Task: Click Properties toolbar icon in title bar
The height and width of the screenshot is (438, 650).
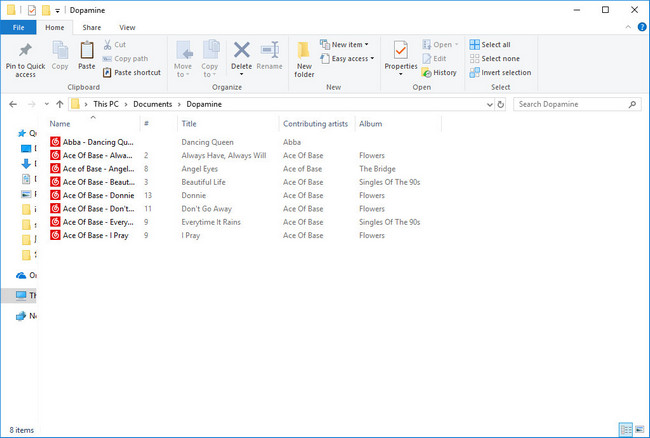Action: point(32,10)
